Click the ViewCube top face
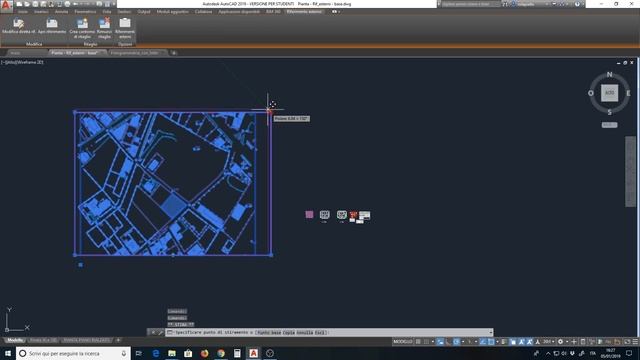This screenshot has width=640, height=360. pos(609,93)
